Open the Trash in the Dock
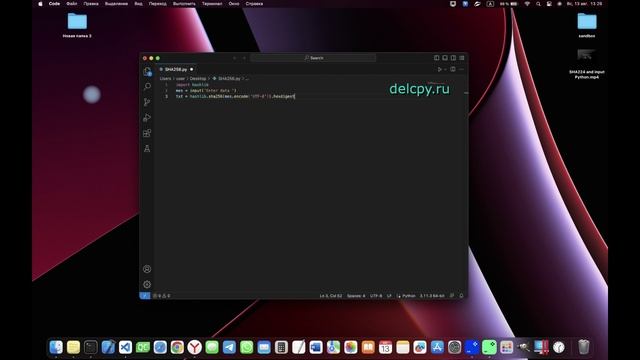Image resolution: width=640 pixels, height=360 pixels. [x=584, y=347]
